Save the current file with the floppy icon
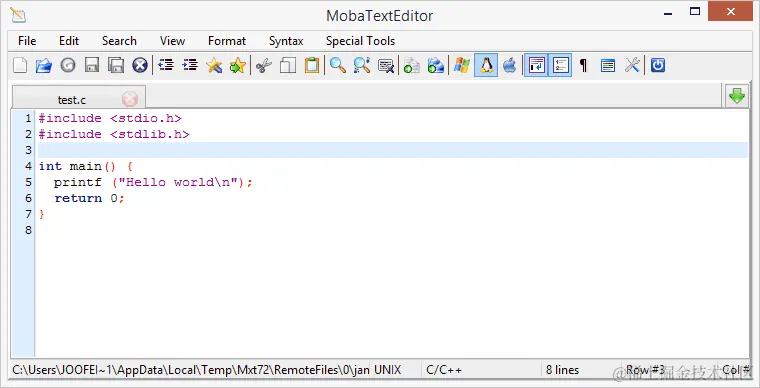Viewport: 760px width, 388px height. coord(92,65)
